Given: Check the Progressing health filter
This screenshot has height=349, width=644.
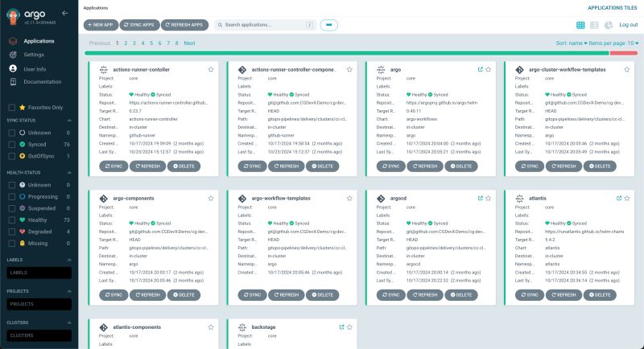Looking at the screenshot, I should [11, 196].
